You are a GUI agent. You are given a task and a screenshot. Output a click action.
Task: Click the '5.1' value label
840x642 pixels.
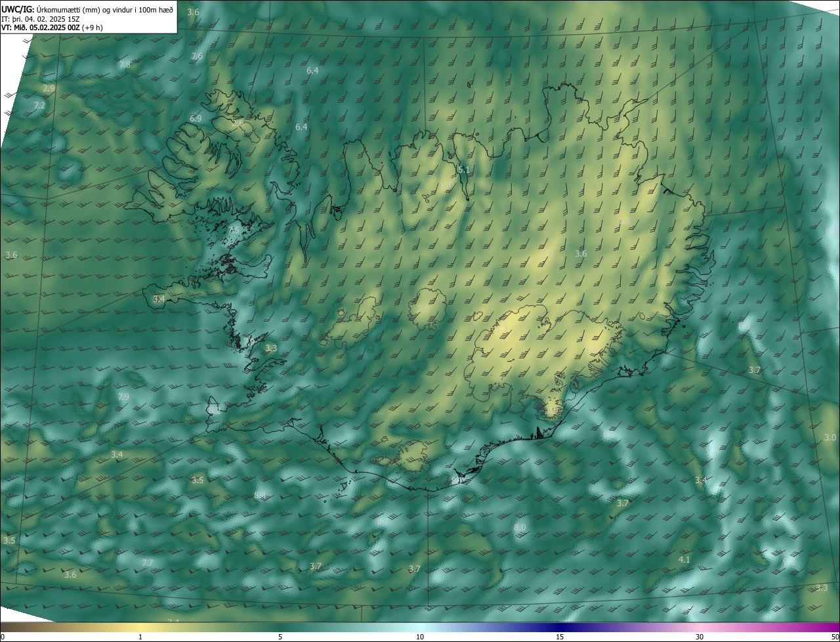pos(464,170)
